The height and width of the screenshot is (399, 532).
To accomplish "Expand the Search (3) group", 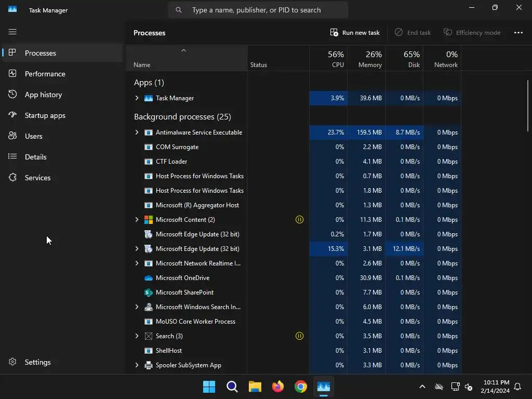I will [x=137, y=336].
